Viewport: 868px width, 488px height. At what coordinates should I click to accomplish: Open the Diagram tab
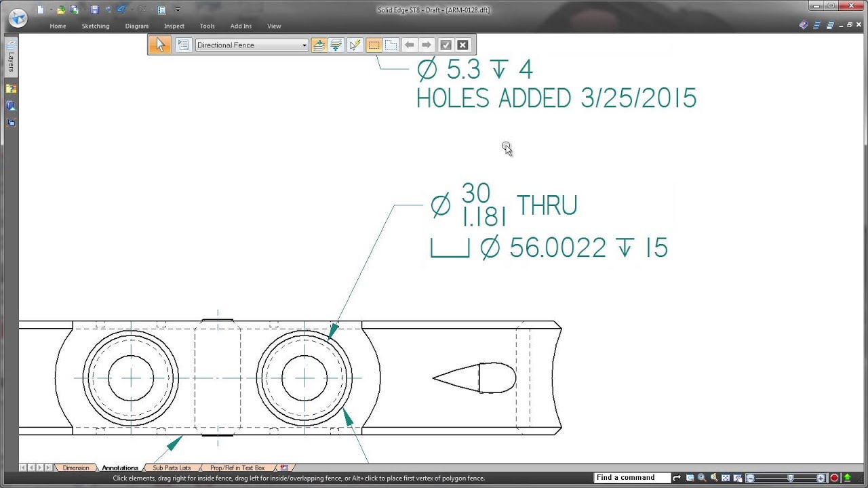[x=136, y=26]
